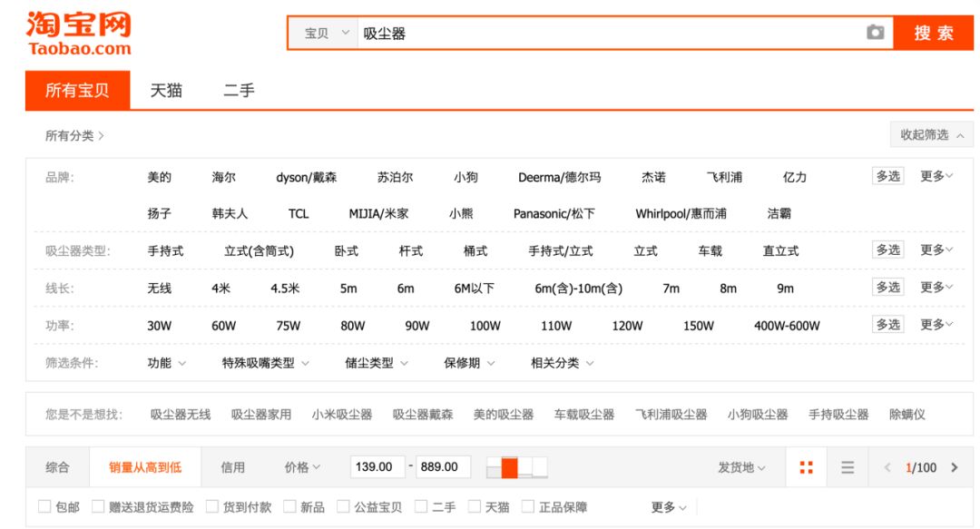Enable brand multi-select 多选 button

888,176
